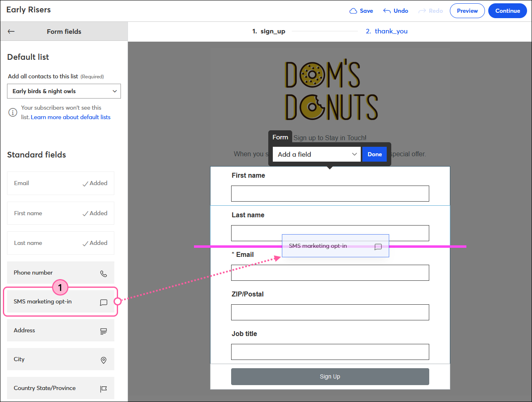Open the Learn more about default lists link
The width and height of the screenshot is (532, 402).
(71, 117)
